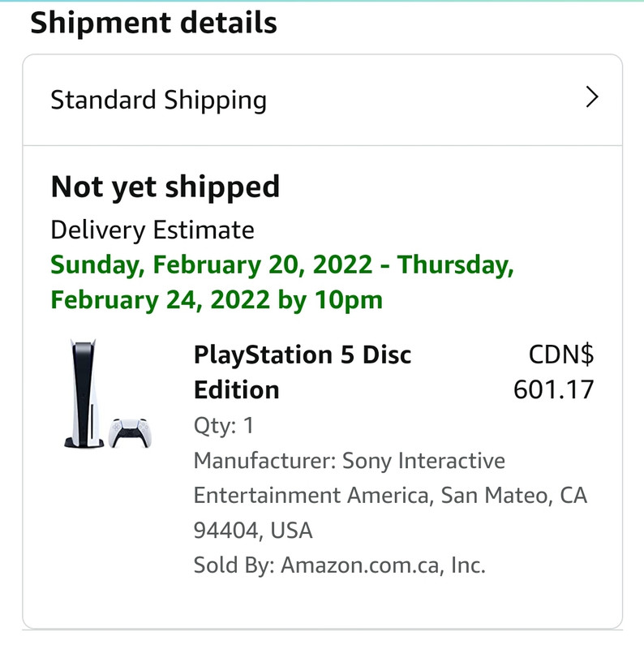This screenshot has height=649, width=644.
Task: Select the CDN$ currency label
Action: [x=560, y=355]
